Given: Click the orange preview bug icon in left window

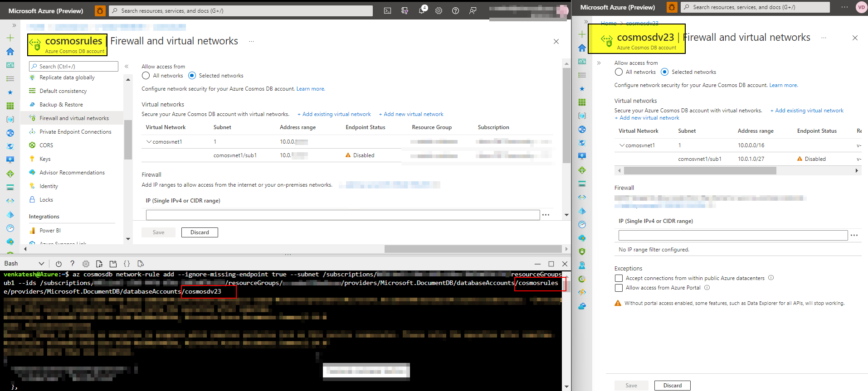Looking at the screenshot, I should click(x=100, y=10).
